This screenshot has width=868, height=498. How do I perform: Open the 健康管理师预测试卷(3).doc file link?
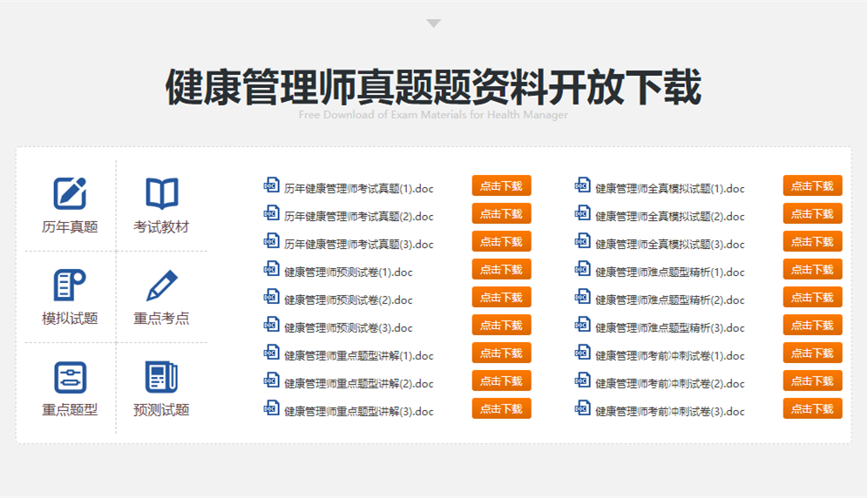click(x=349, y=328)
